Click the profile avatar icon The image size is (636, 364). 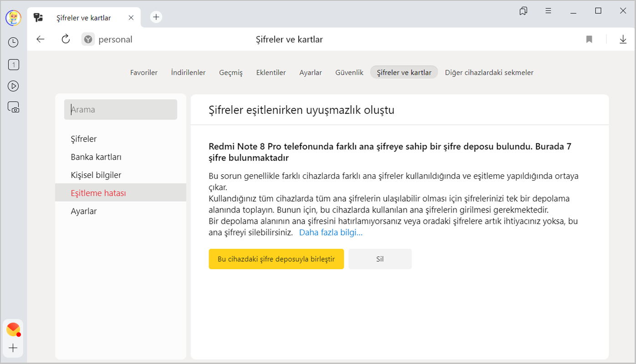(x=13, y=18)
